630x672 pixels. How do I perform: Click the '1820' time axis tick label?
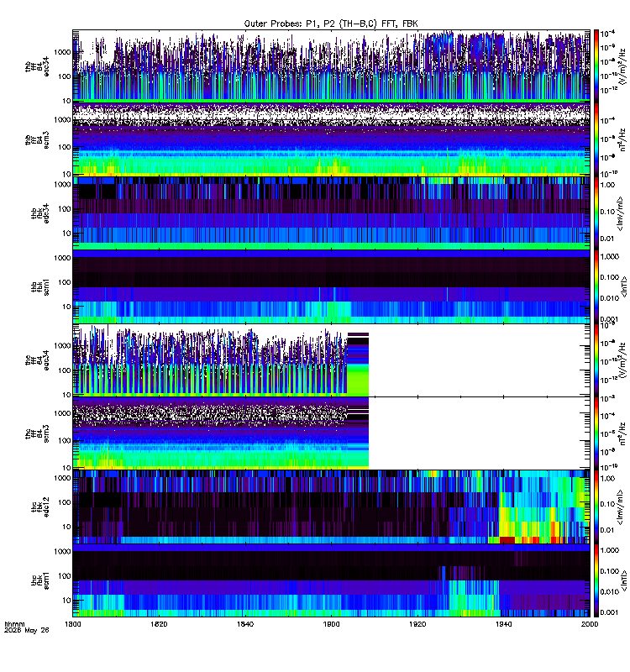159,624
